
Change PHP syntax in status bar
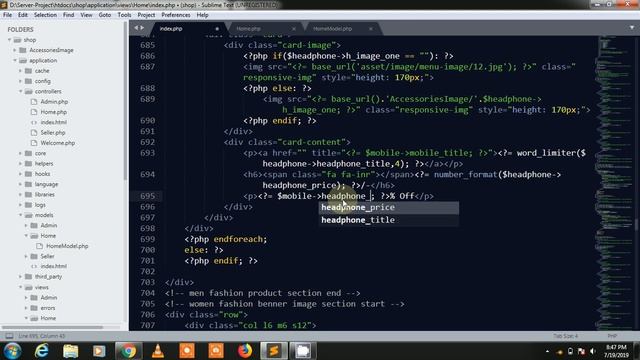612,336
